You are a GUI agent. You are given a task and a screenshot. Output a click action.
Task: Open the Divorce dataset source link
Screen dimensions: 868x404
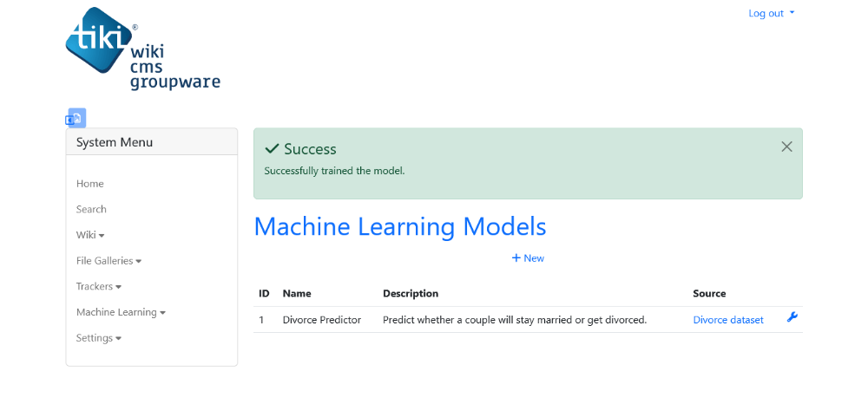coord(728,320)
